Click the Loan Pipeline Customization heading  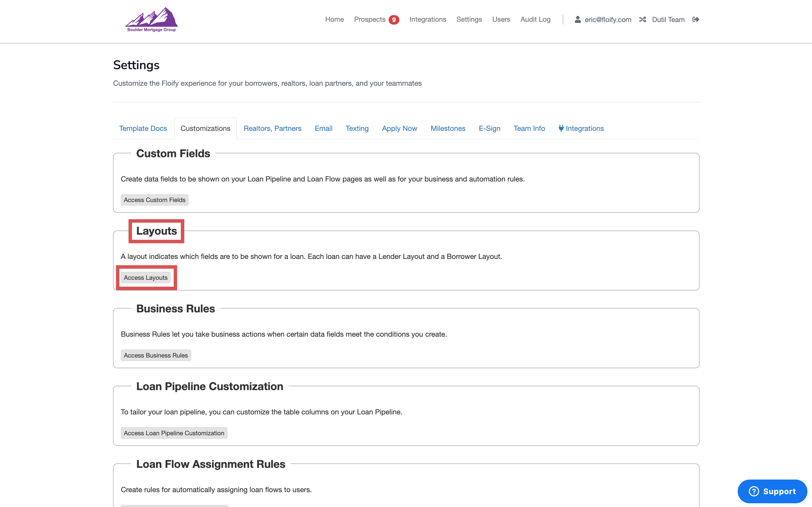pyautogui.click(x=210, y=386)
